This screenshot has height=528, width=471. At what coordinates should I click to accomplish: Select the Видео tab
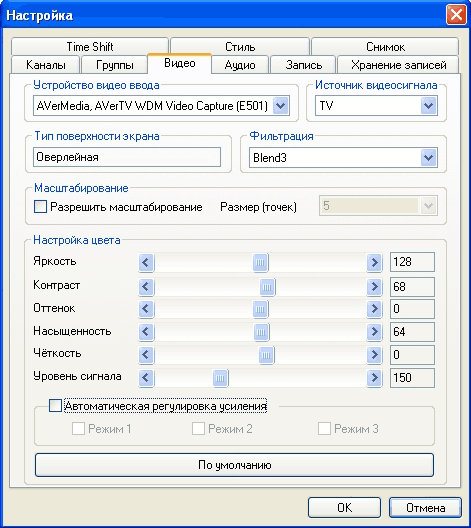pyautogui.click(x=179, y=63)
